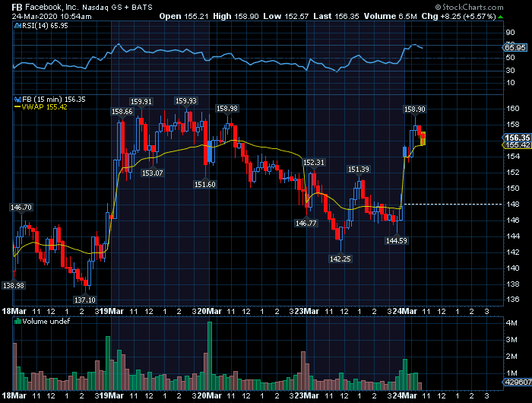The height and width of the screenshot is (403, 532).
Task: Click the 151.60 price label
Action: (205, 184)
